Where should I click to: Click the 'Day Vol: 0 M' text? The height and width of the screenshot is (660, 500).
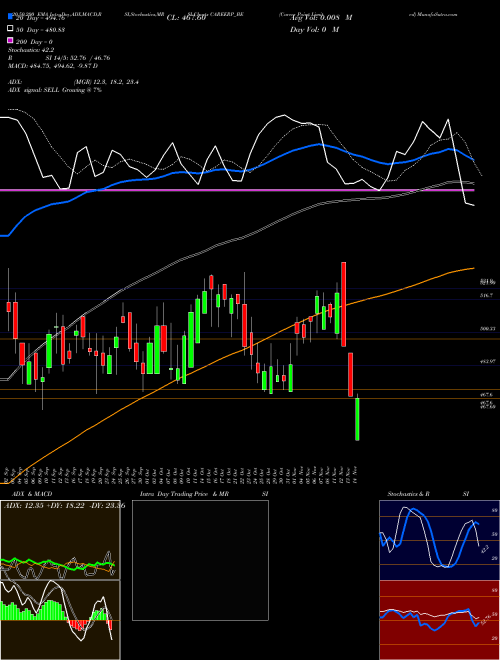[314, 29]
